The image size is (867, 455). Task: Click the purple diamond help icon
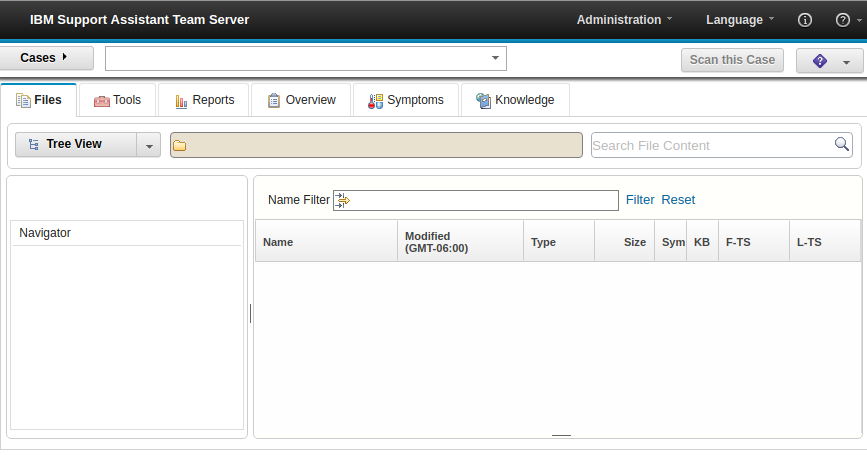pyautogui.click(x=820, y=61)
